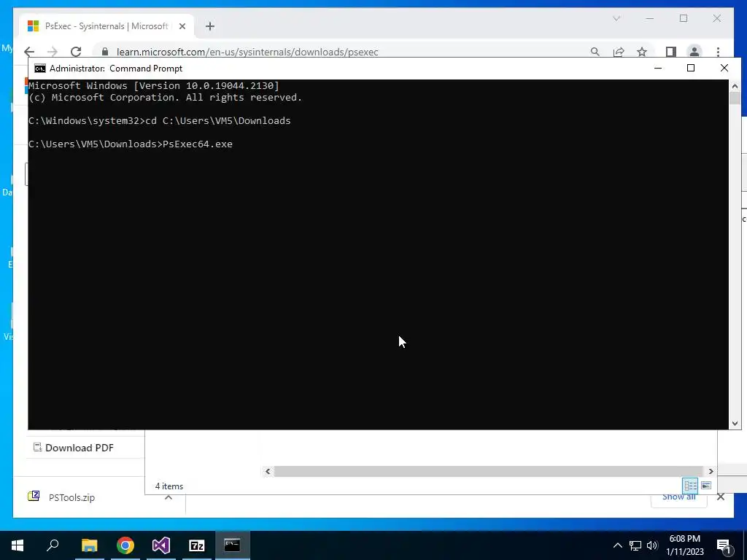Open Chrome page search magnifier icon
The image size is (747, 560).
[x=595, y=52]
